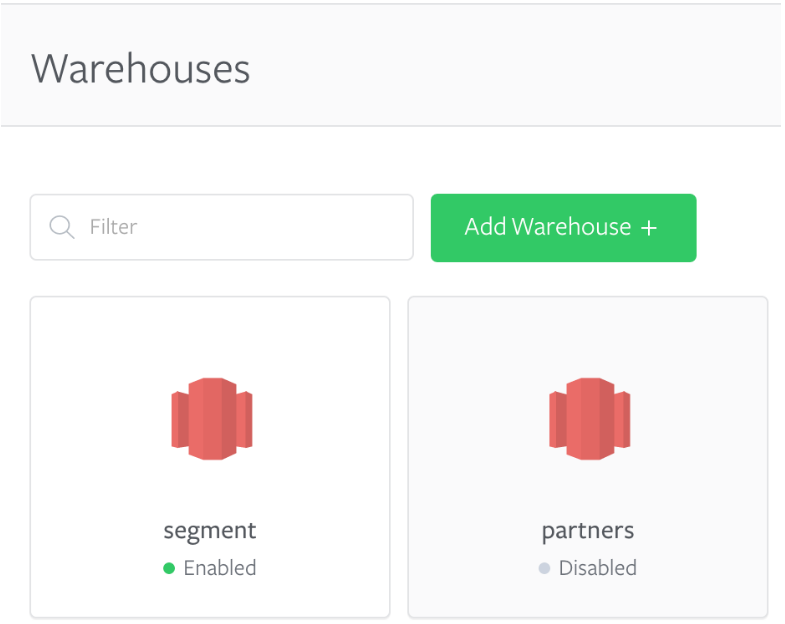The image size is (785, 624).
Task: Click the green Enabled status dot
Action: pyautogui.click(x=169, y=568)
